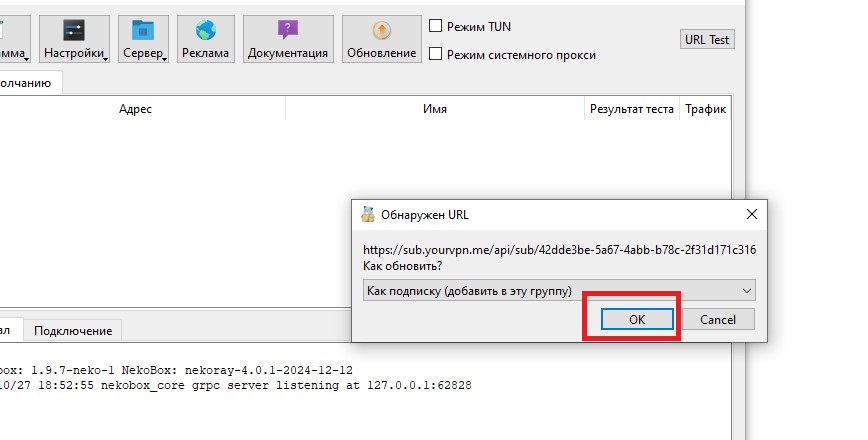Sort by Результат теста column header
Viewport: 868px width, 440px height.
[631, 109]
